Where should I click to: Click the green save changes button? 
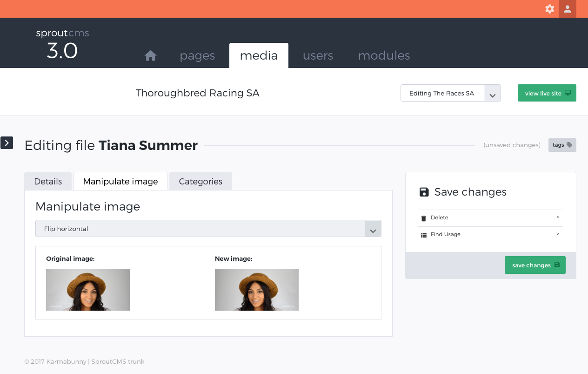pos(535,265)
